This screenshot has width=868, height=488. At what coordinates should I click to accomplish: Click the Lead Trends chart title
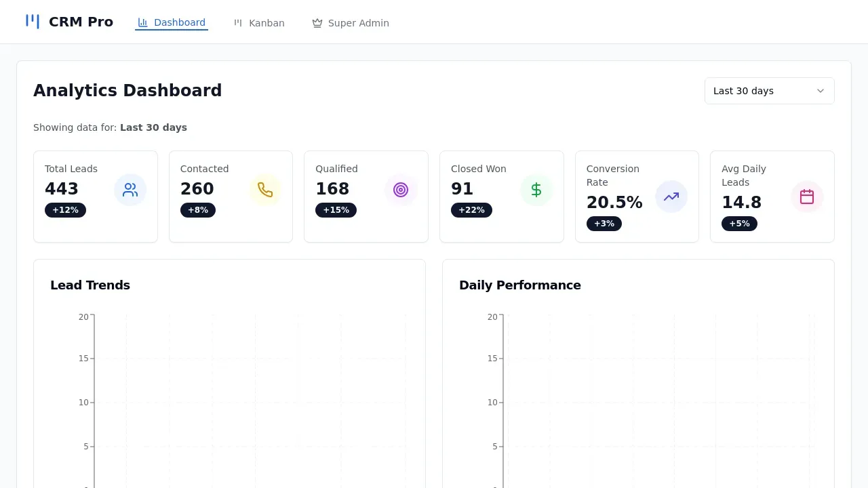(x=90, y=285)
